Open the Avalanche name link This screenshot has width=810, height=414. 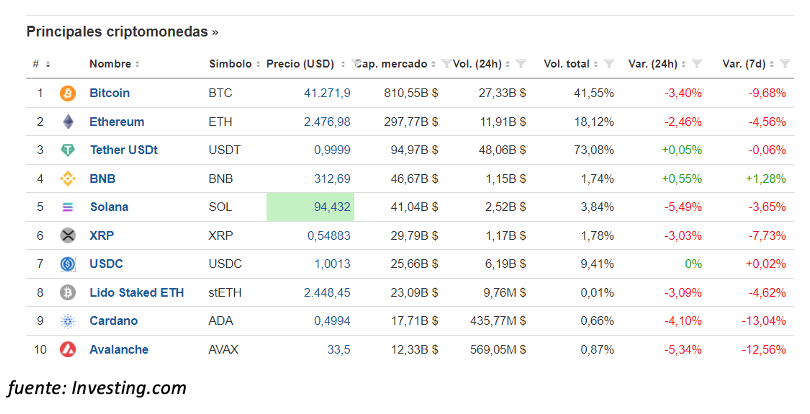[119, 349]
